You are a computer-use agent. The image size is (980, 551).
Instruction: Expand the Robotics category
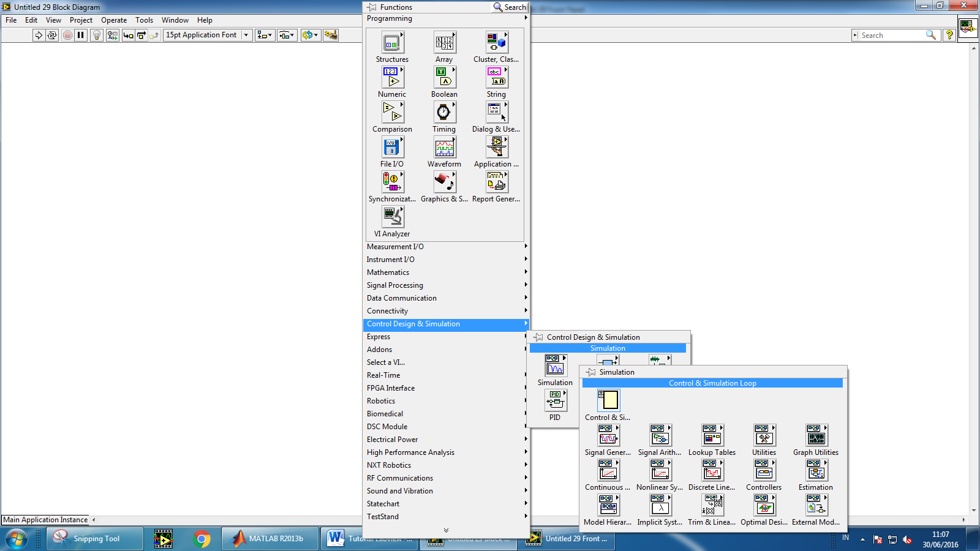pos(447,401)
